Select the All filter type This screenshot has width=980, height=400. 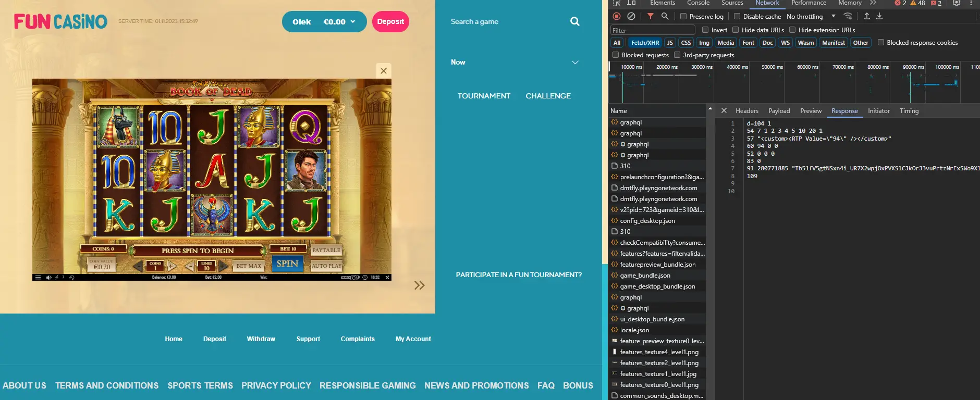pyautogui.click(x=617, y=43)
